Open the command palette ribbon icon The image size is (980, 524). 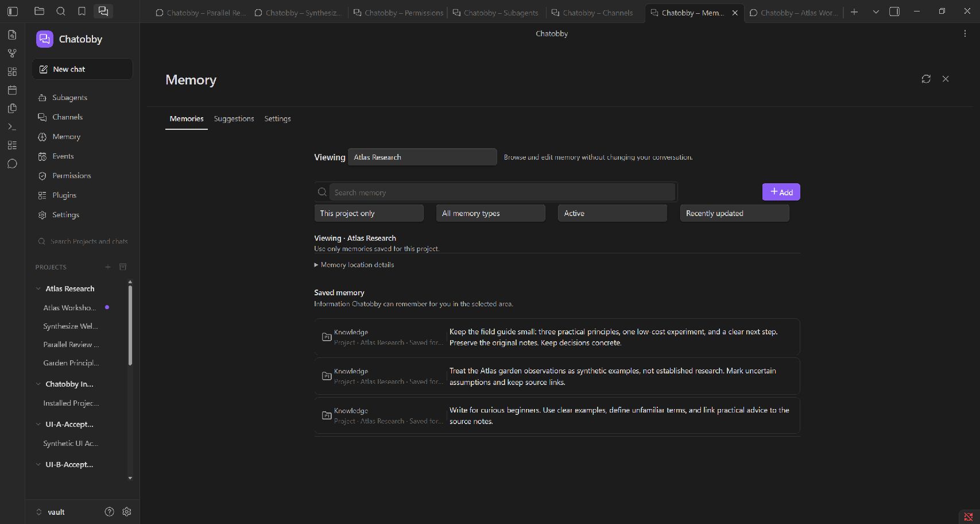pos(12,127)
